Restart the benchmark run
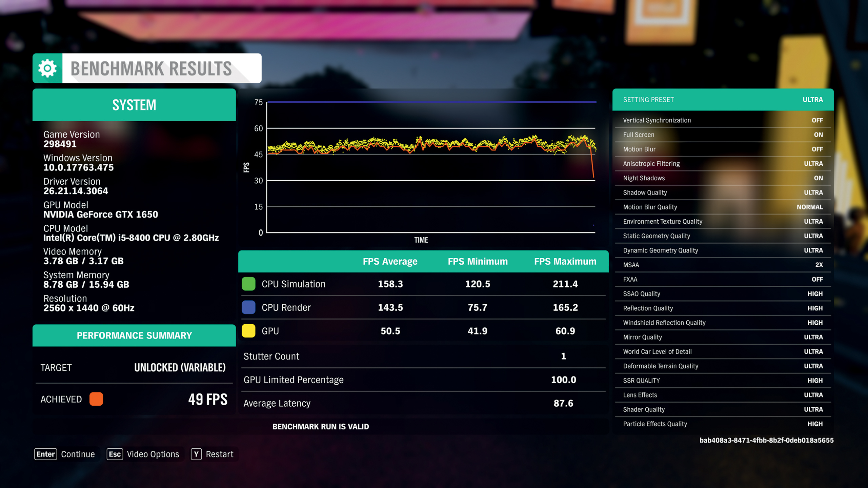Screen dimensions: 868x488 219,454
